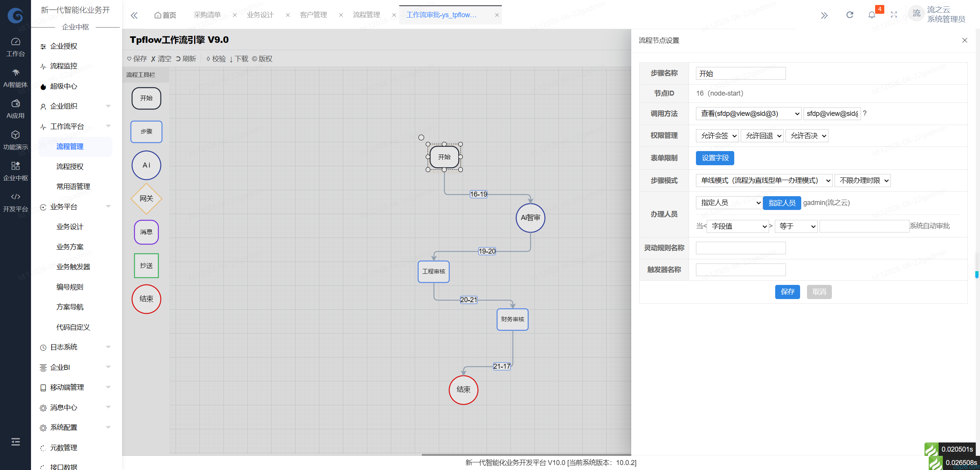Collapse the sidebar menu with bottom icon
Screen dimensions: 980x470
pos(15,442)
